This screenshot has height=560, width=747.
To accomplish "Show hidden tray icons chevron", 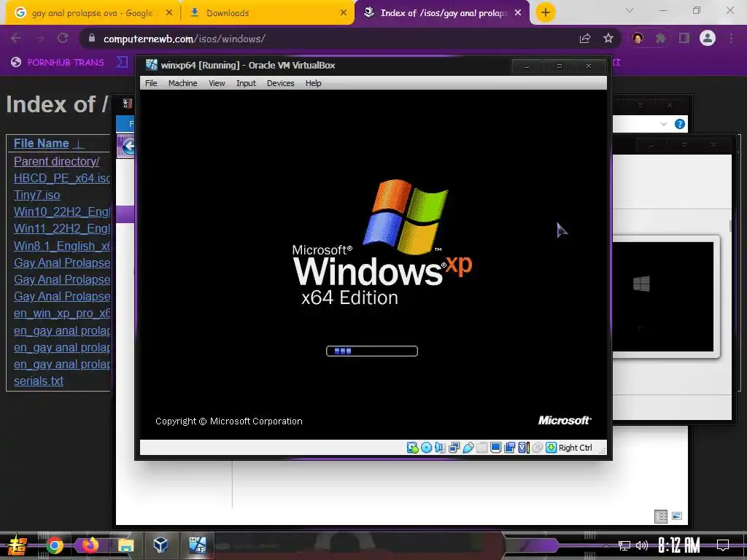I will (x=606, y=545).
